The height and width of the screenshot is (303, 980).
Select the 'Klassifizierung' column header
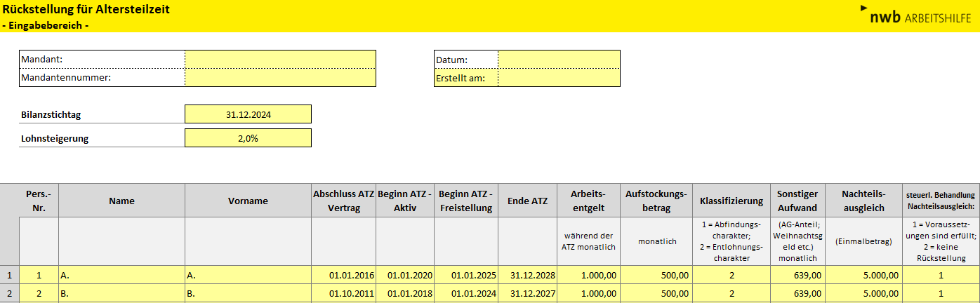731,201
